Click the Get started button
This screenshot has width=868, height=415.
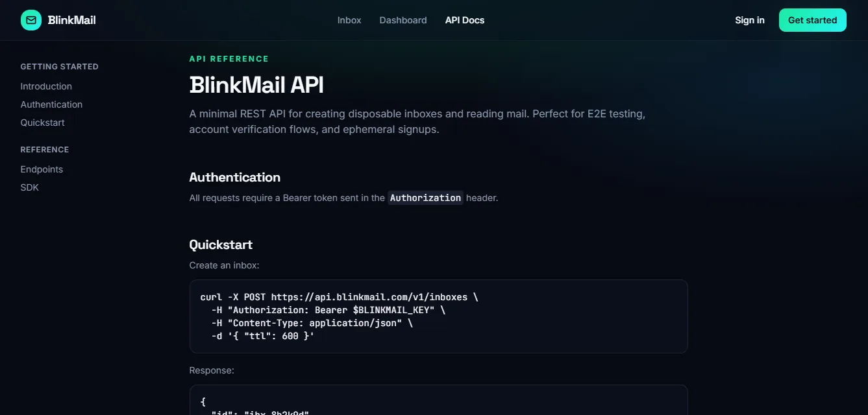pyautogui.click(x=813, y=20)
